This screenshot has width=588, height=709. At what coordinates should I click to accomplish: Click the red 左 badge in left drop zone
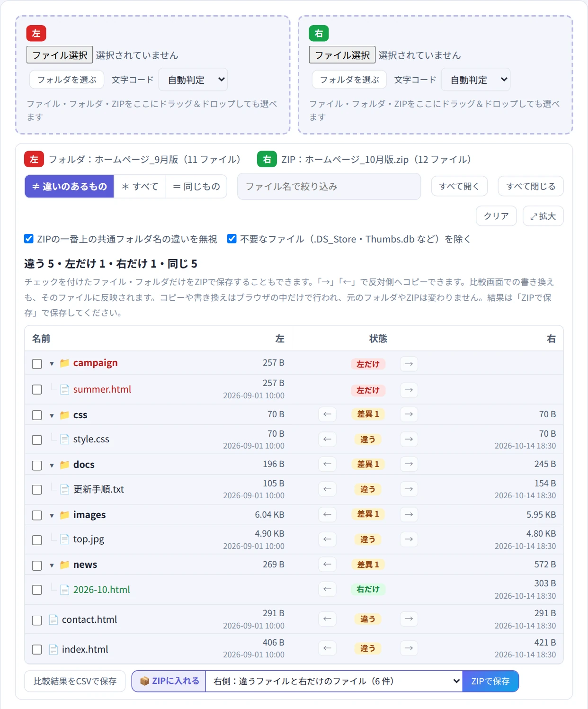tap(36, 33)
